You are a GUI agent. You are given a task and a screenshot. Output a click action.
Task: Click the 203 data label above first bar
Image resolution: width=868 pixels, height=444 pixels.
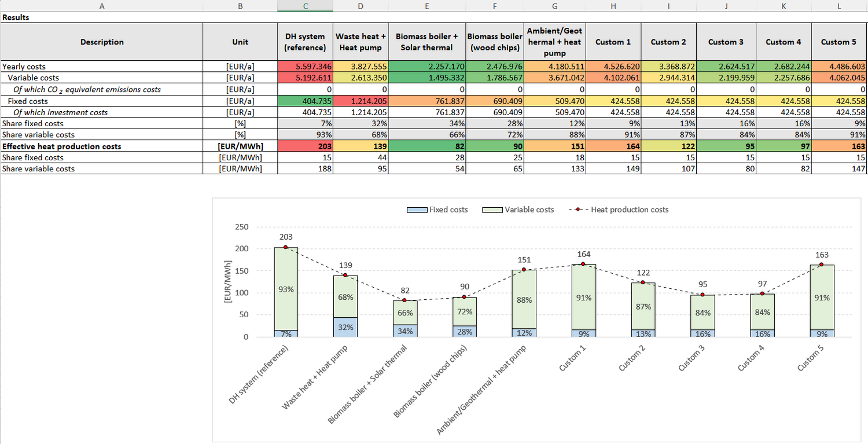pos(286,237)
